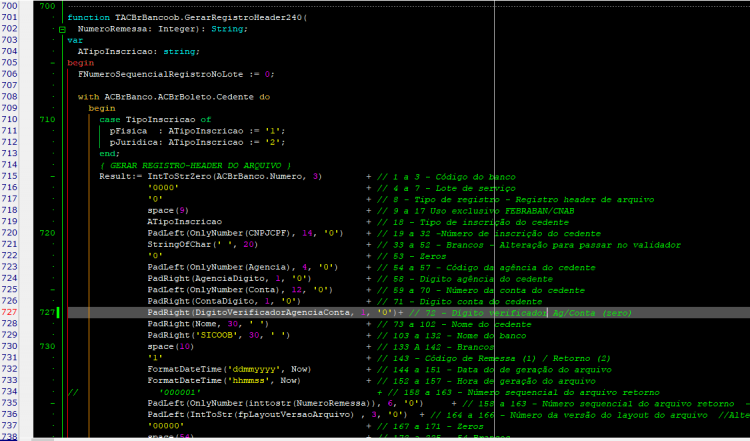Click the var keyword line
Viewport: 750px width, 441px height.
(x=75, y=41)
